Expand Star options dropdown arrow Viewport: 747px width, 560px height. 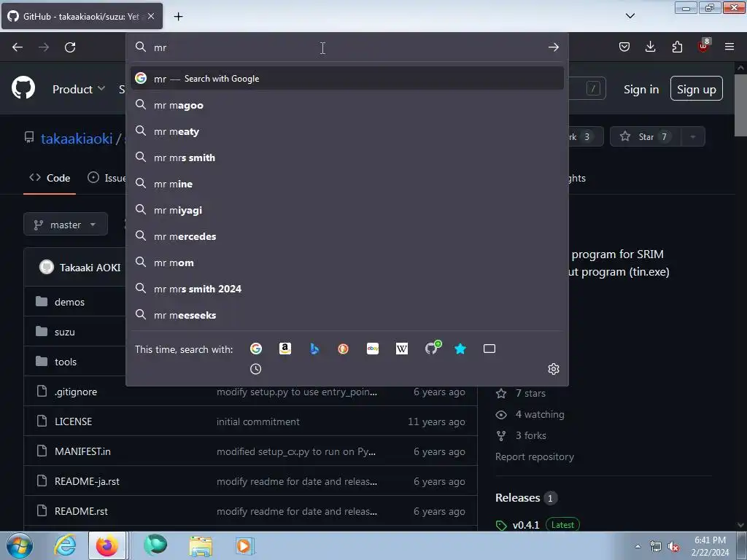[x=693, y=136]
